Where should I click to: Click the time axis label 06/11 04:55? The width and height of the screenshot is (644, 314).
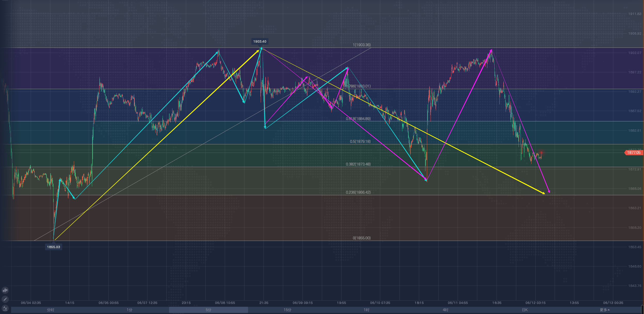(458, 303)
